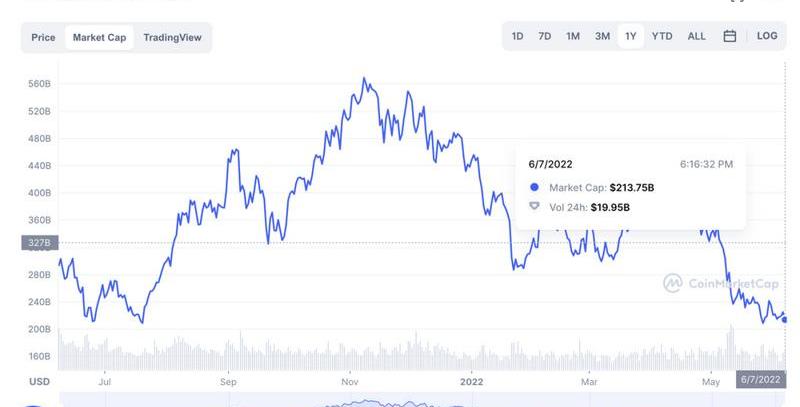Select the Market Cap tab
This screenshot has width=800, height=407.
[x=97, y=38]
